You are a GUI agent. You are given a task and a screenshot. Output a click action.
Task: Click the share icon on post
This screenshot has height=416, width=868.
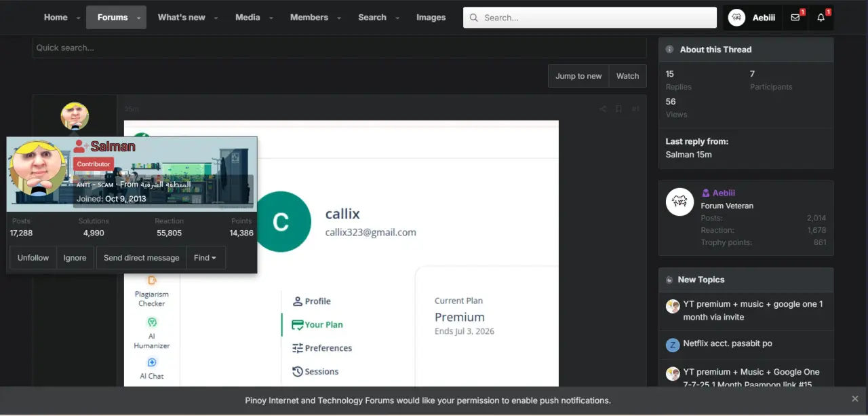(602, 109)
